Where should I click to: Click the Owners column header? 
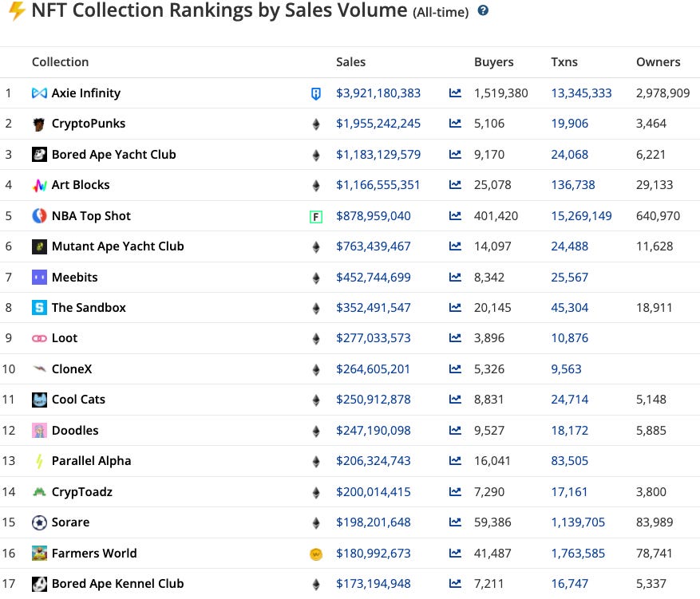[x=658, y=62]
